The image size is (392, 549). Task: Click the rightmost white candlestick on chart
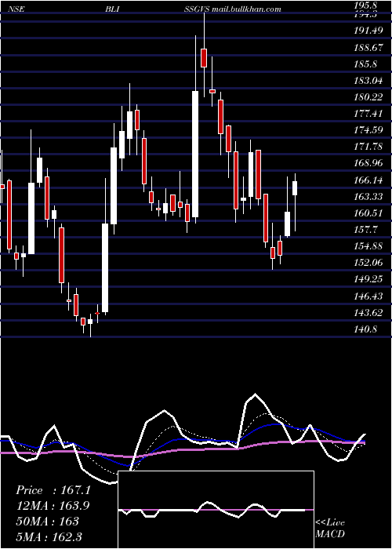tap(295, 188)
